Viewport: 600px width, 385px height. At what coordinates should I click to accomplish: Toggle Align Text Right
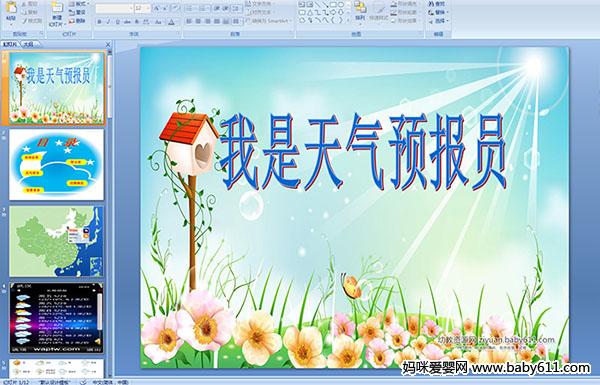207,21
